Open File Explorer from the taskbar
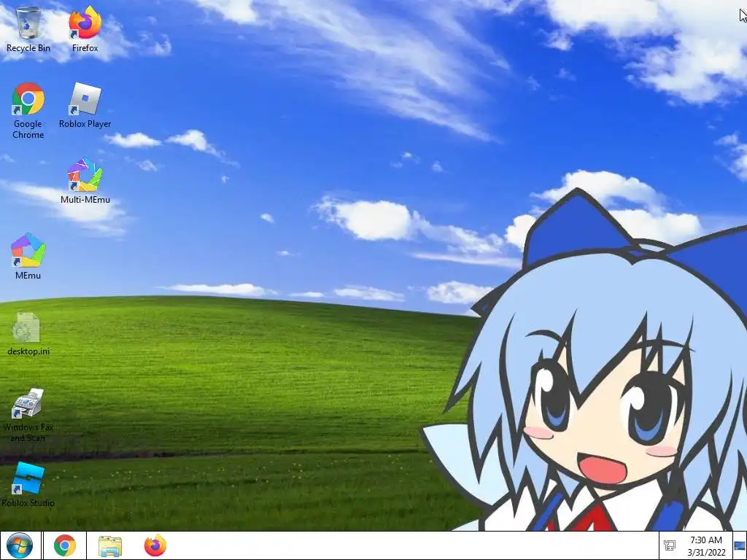Viewport: 747px width, 560px height. [110, 545]
